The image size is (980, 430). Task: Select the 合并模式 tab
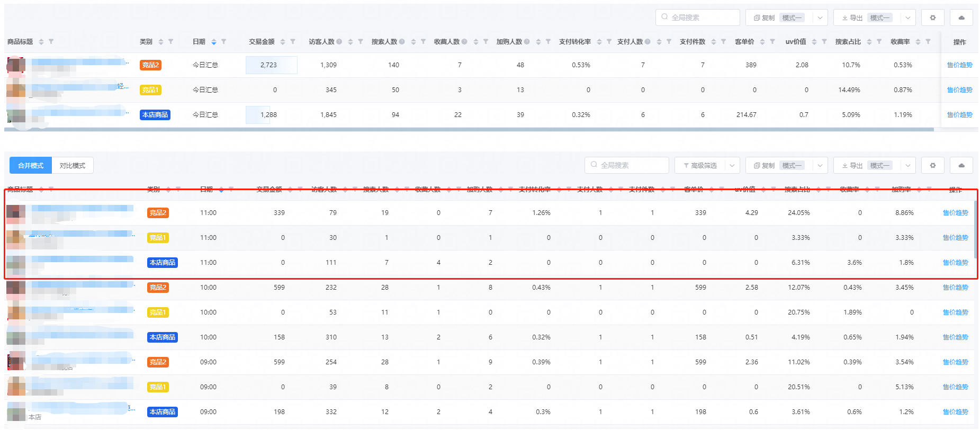tap(31, 165)
